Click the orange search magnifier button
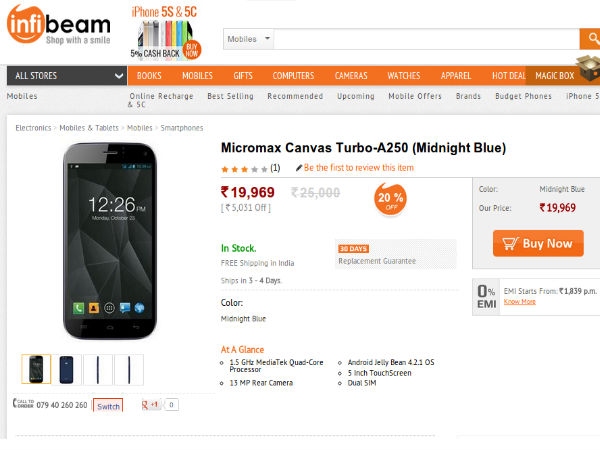Screen dimensions: 600x450 click(x=591, y=39)
